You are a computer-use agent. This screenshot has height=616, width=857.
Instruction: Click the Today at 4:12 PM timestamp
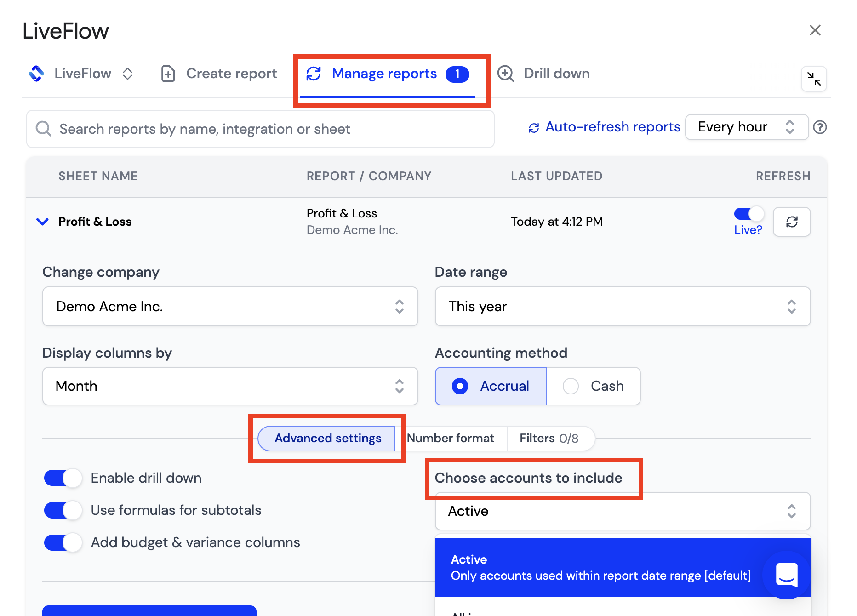tap(557, 222)
